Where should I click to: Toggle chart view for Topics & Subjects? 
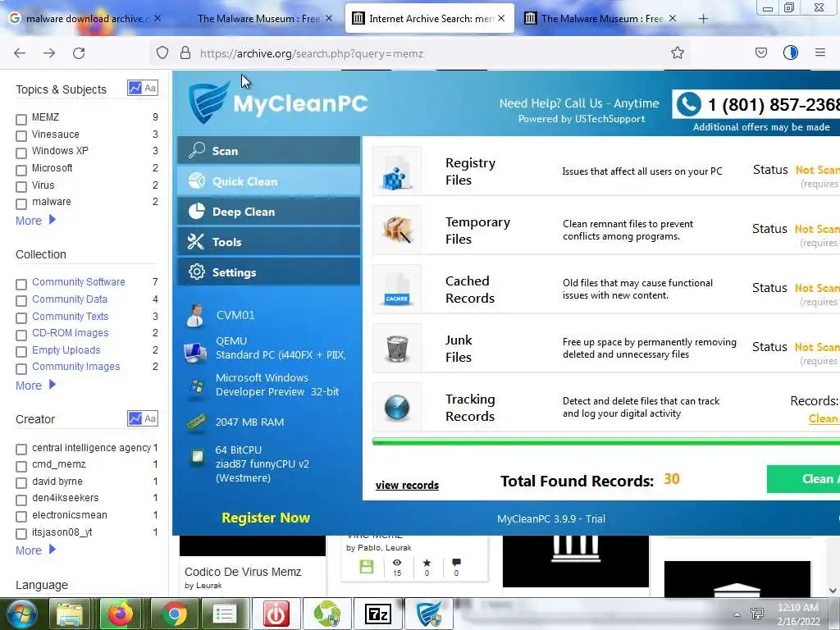tap(135, 88)
